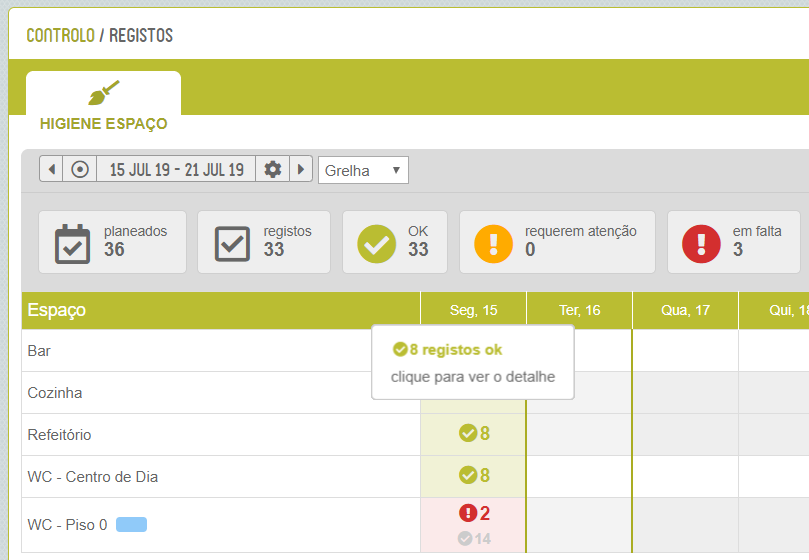Click the OK green checkmark icon
The height and width of the screenshot is (560, 809).
(x=377, y=244)
